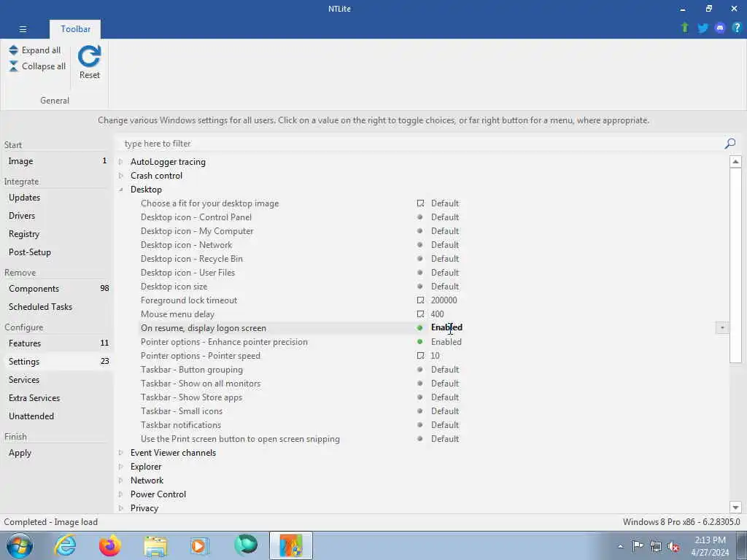The image size is (747, 560).
Task: Click the green update arrow icon
Action: pos(684,28)
